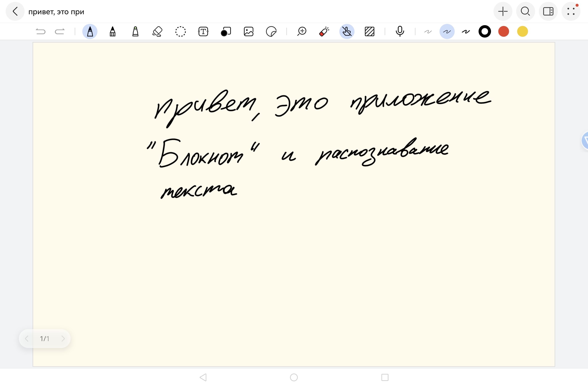
Task: Select the thinnest stroke width
Action: 428,32
